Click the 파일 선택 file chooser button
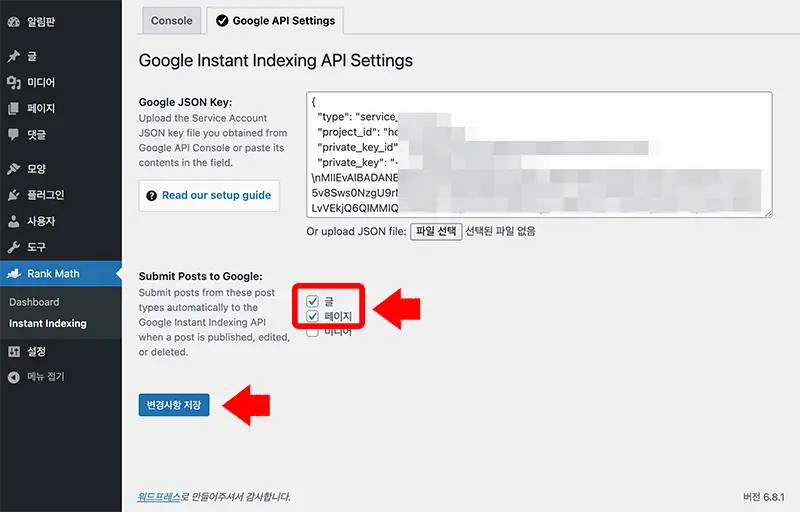This screenshot has width=800, height=512. click(x=436, y=232)
